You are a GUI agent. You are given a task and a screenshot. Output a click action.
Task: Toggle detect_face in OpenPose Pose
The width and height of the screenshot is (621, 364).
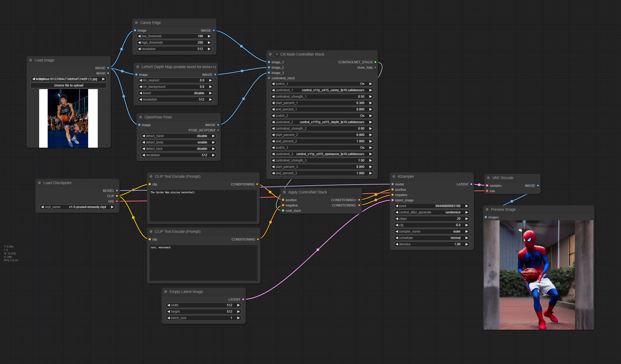pyautogui.click(x=178, y=149)
